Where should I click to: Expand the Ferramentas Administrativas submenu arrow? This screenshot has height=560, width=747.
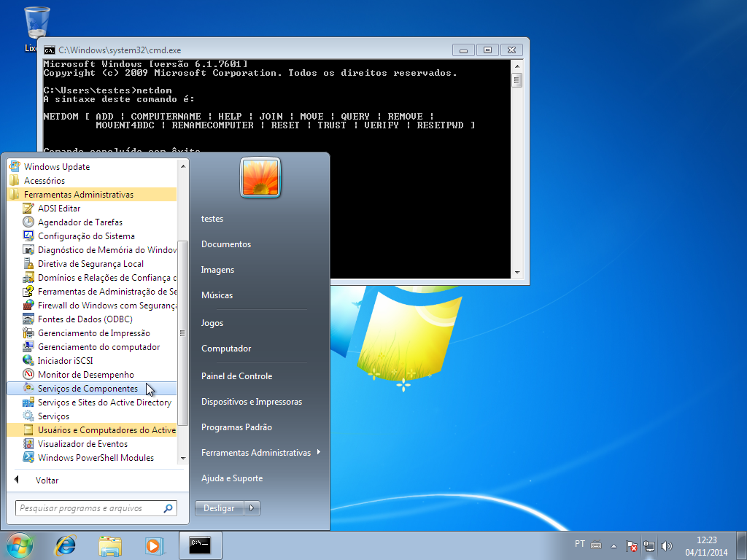[320, 452]
